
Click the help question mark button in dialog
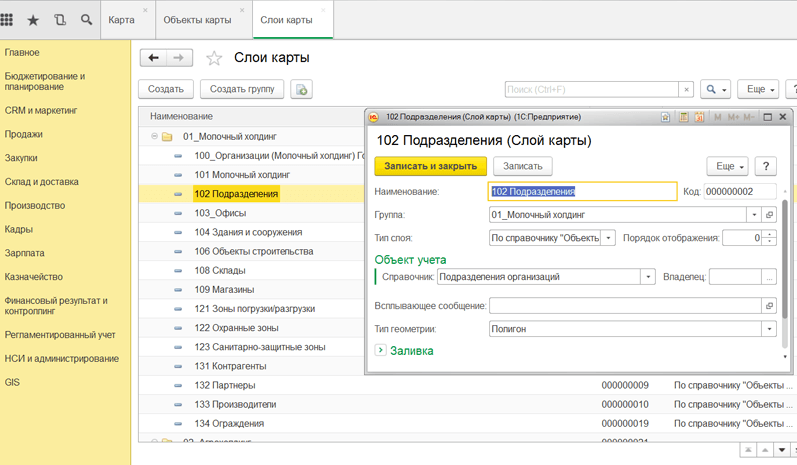tap(765, 166)
